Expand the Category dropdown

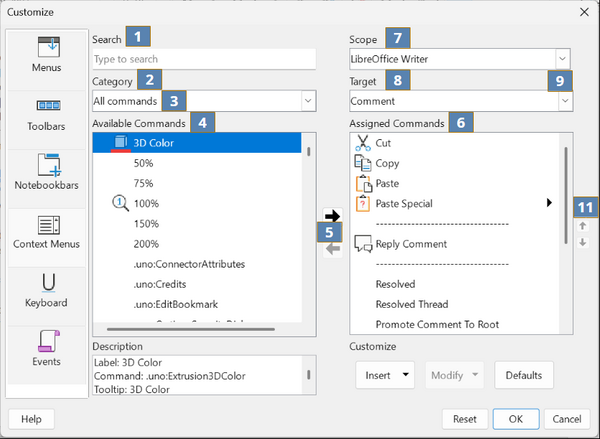204,101
